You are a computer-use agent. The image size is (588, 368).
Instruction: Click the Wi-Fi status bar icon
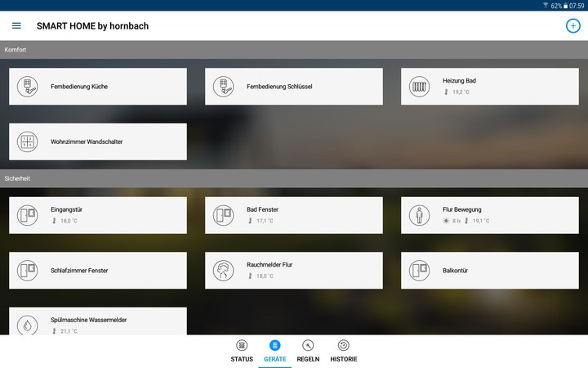[x=546, y=5]
